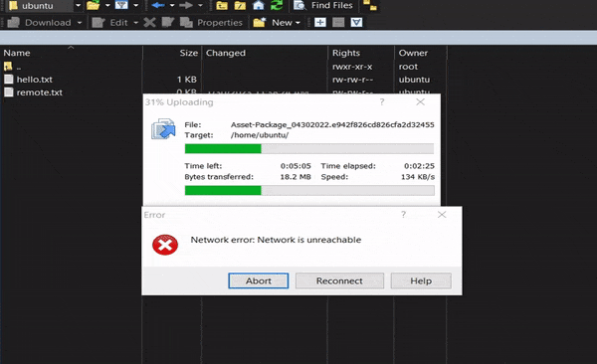Click the Rename icon
Image resolution: width=597 pixels, height=364 pixels.
click(167, 23)
